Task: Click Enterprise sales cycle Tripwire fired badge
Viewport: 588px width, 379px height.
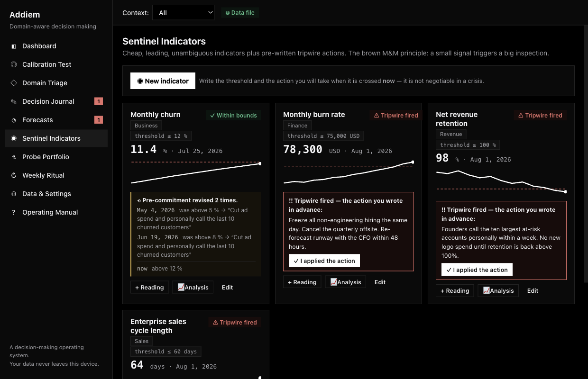Action: coord(235,322)
